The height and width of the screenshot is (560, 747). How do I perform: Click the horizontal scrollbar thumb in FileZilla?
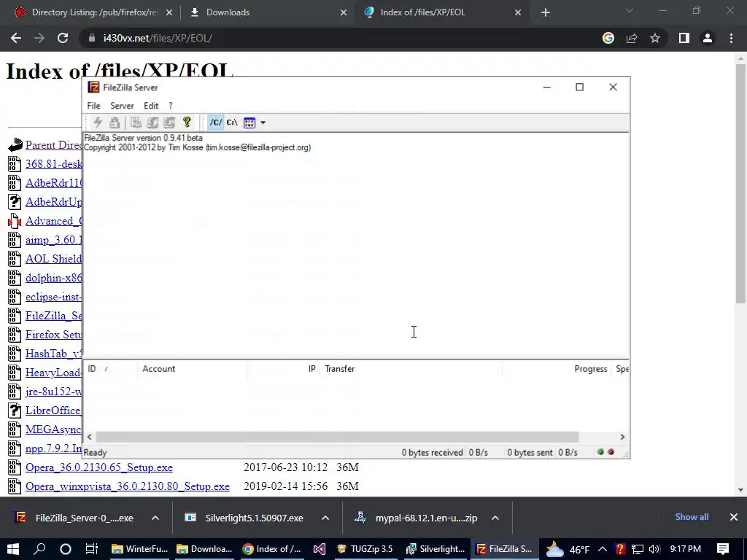coord(337,437)
